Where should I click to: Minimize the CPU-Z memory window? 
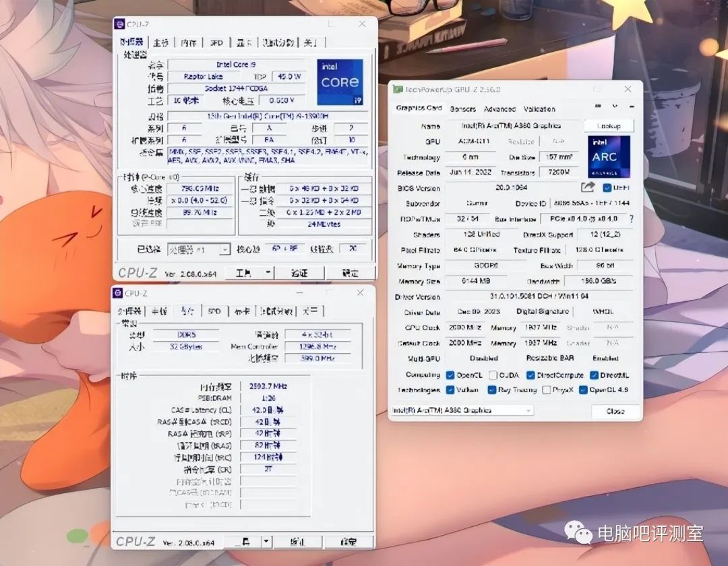[300, 292]
